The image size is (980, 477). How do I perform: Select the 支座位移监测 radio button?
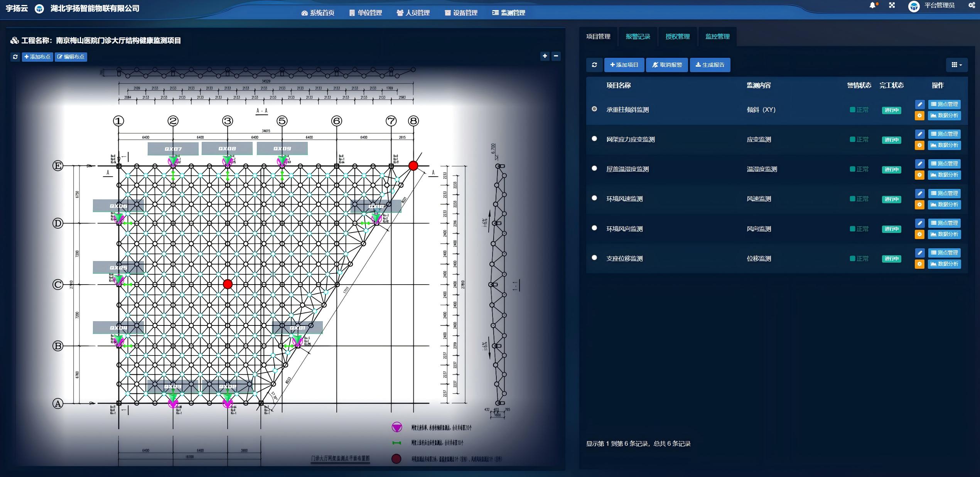pyautogui.click(x=594, y=258)
